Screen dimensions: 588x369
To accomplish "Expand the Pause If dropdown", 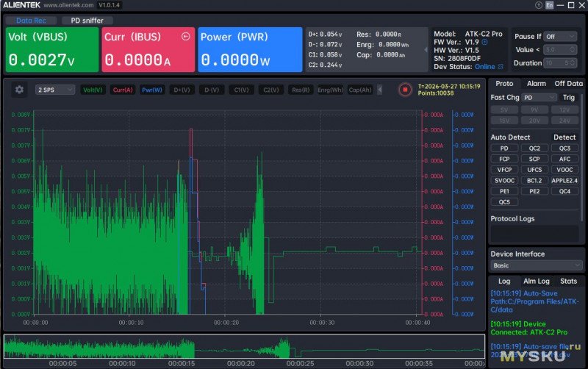I will tap(560, 36).
